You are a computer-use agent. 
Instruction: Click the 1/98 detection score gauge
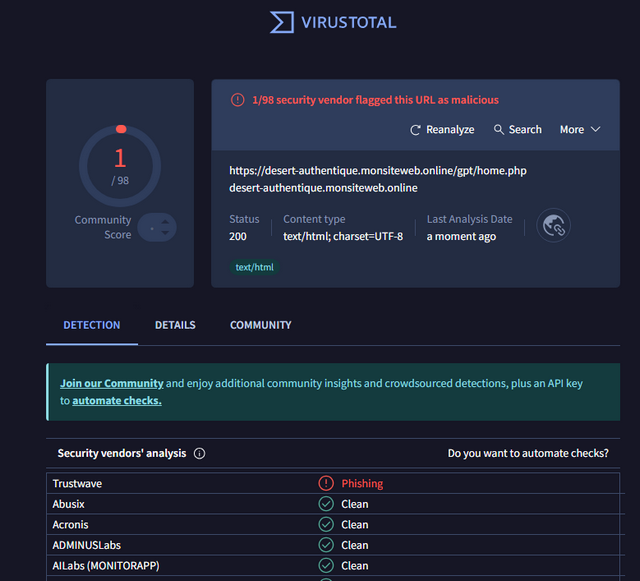pos(120,166)
